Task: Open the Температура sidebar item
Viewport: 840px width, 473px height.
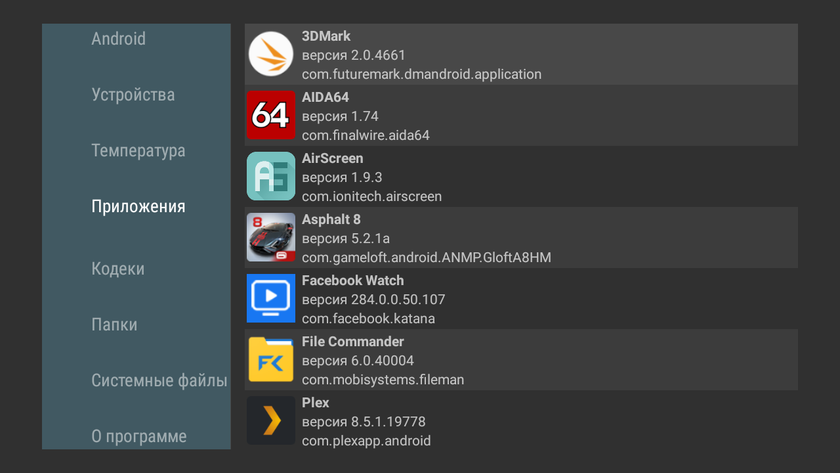Action: (x=138, y=151)
